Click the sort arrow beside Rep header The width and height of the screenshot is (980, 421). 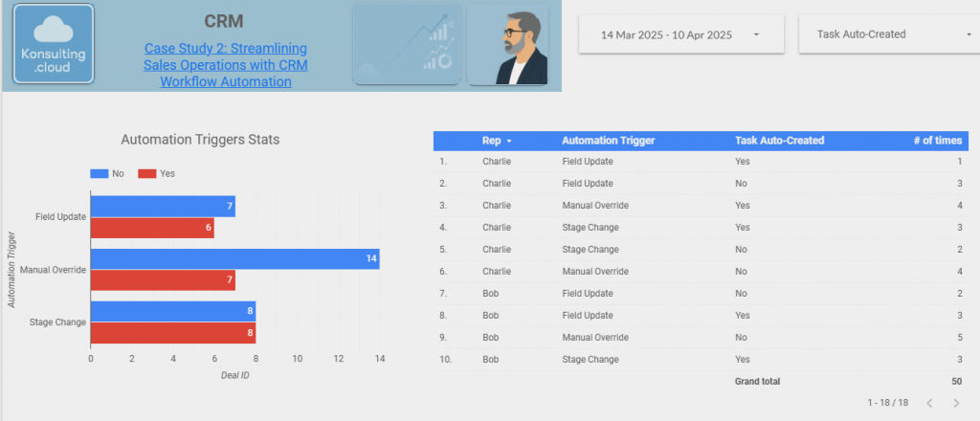coord(509,141)
